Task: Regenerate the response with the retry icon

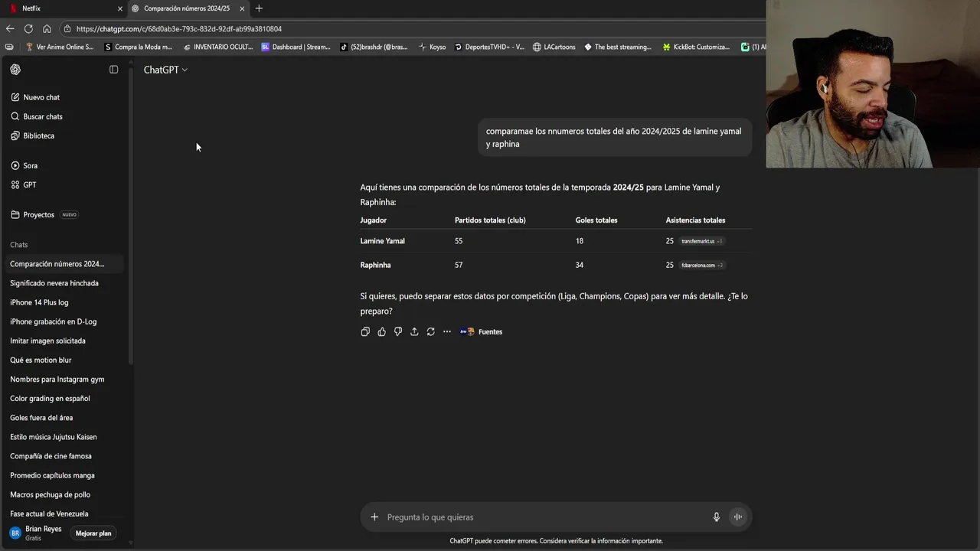Action: tap(430, 331)
